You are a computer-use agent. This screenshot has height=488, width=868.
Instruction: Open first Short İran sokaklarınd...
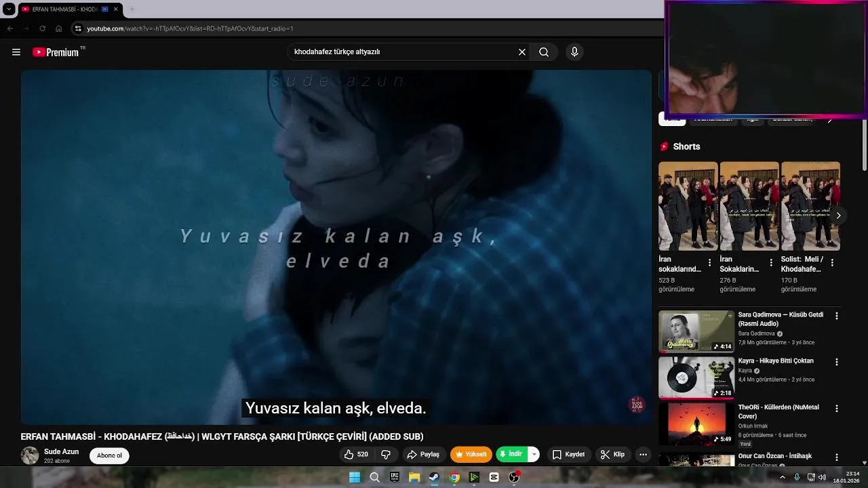[x=688, y=206]
